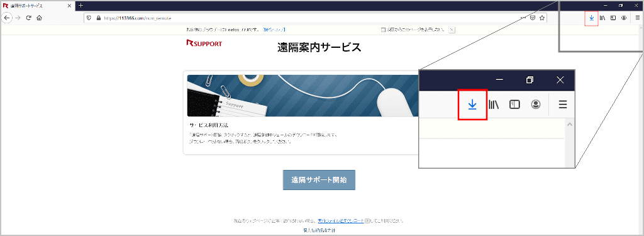
Task: Save page to Pocket icon
Action: click(532, 18)
